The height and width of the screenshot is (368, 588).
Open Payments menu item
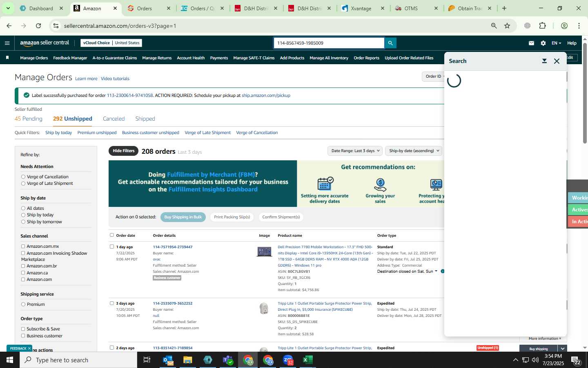[x=219, y=58]
